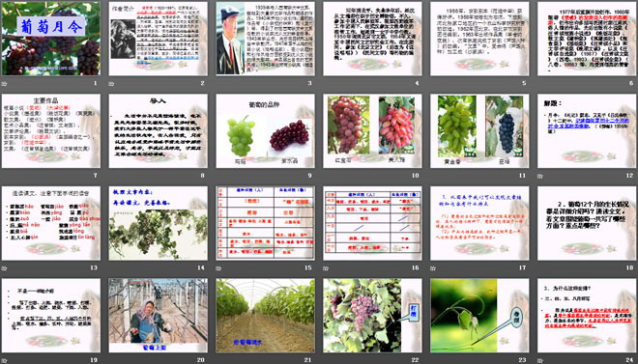The image size is (638, 364).
Task: Select slide 22 '打梢' callout thumbnail
Action: tap(372, 316)
